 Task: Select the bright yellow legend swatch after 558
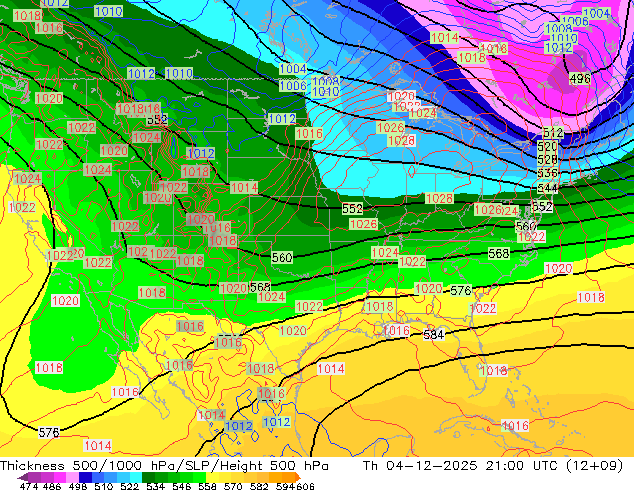point(213,477)
